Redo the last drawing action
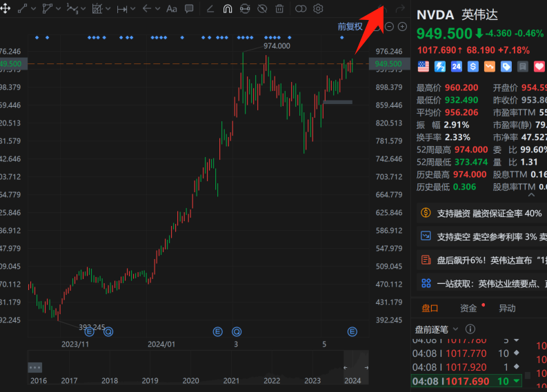This screenshot has width=547, height=392. (x=400, y=9)
